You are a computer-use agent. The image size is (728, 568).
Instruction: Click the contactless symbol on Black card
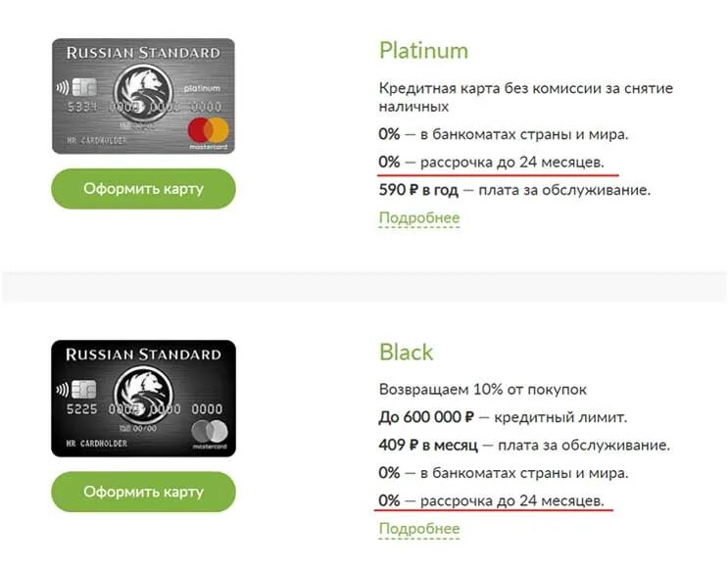(x=62, y=390)
